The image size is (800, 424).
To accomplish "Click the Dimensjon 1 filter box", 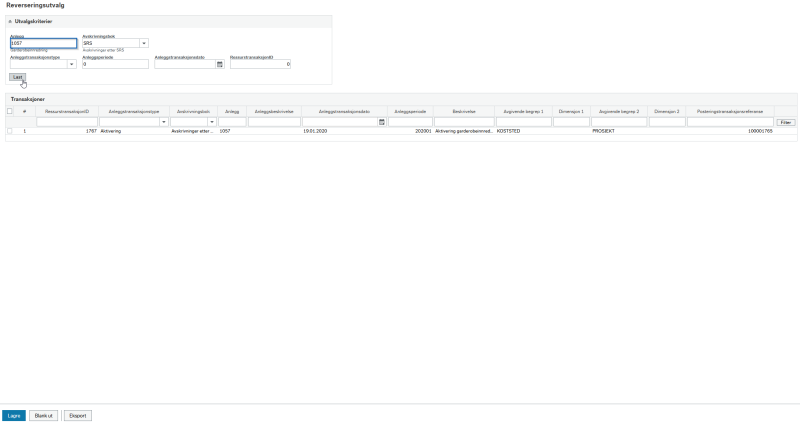I will coord(571,122).
